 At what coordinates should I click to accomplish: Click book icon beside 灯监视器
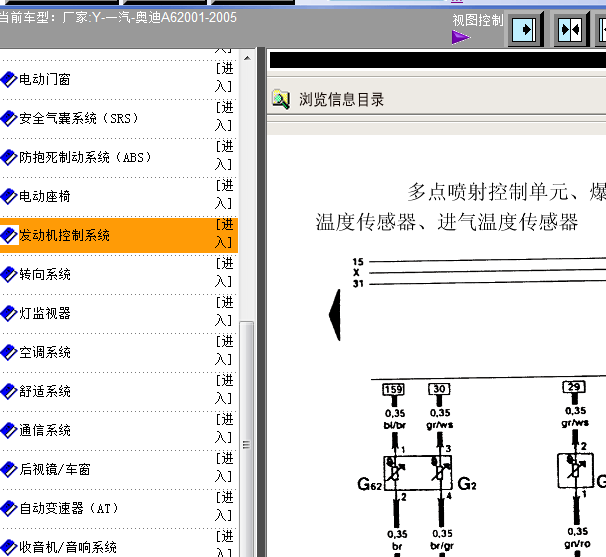(9, 313)
